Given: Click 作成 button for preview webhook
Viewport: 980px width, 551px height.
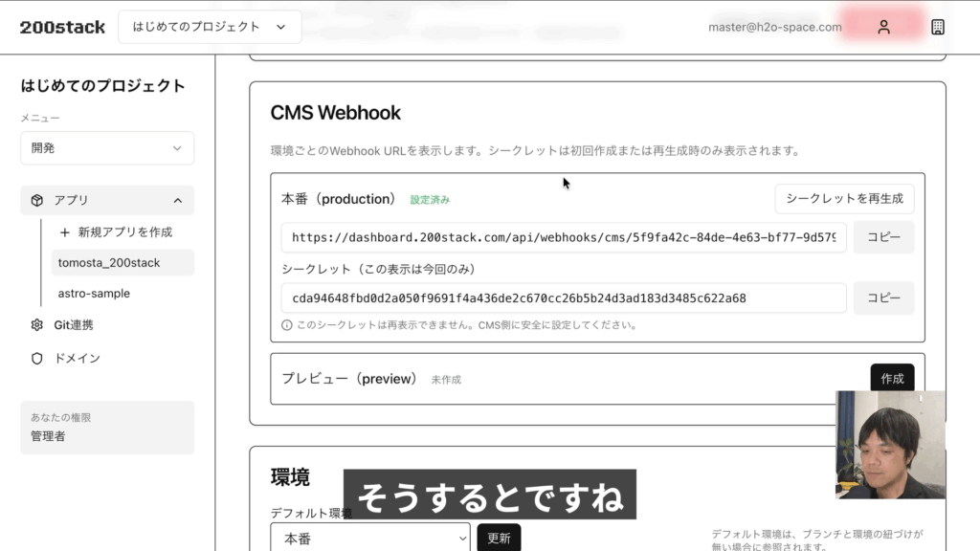Looking at the screenshot, I should [892, 379].
